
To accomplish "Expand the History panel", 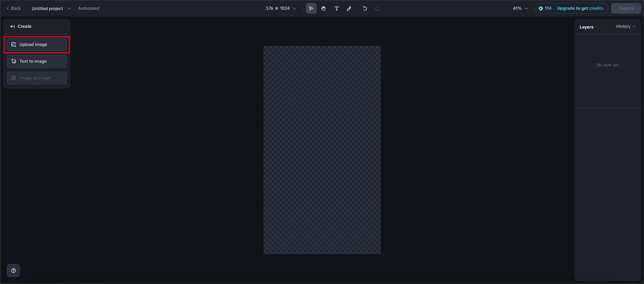I will pyautogui.click(x=626, y=27).
